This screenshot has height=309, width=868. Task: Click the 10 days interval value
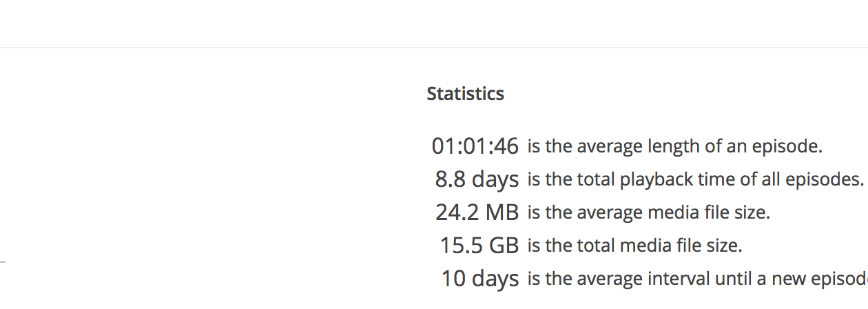point(480,279)
